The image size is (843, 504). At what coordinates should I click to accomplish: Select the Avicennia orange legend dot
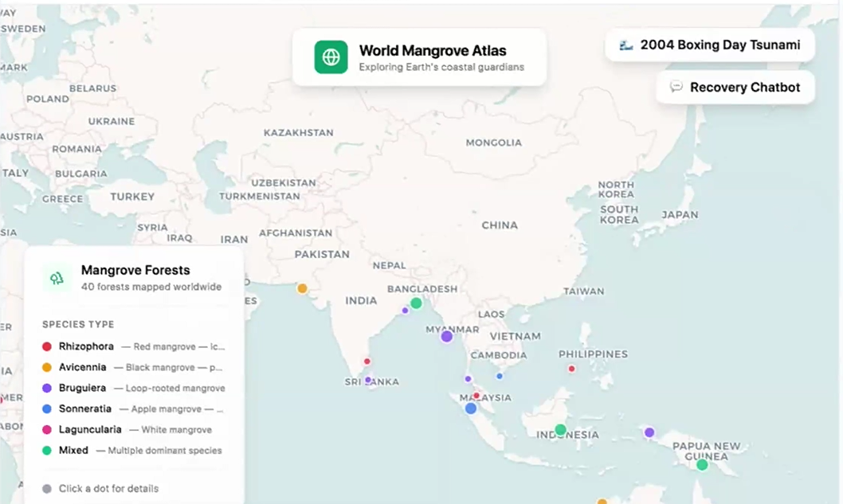coord(47,368)
